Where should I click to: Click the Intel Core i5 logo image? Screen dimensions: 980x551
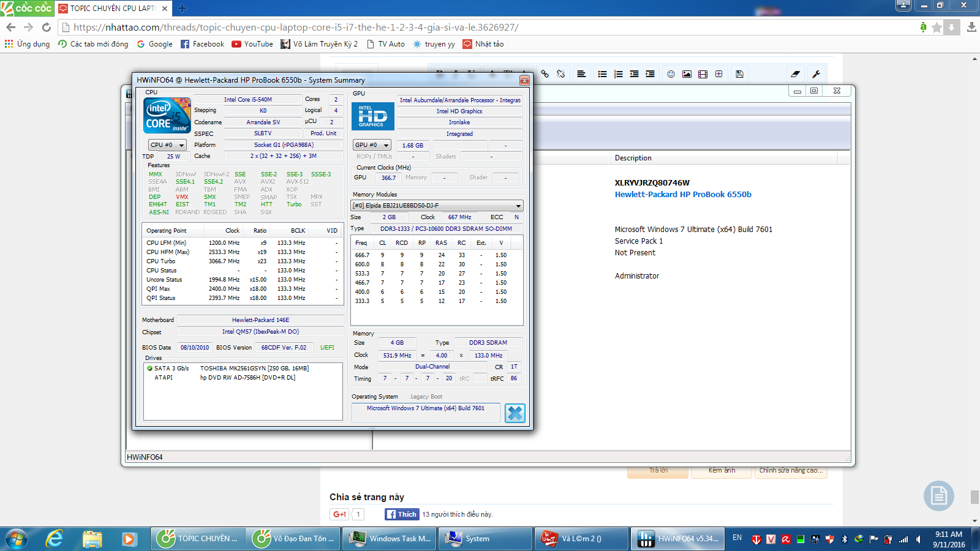coord(167,116)
